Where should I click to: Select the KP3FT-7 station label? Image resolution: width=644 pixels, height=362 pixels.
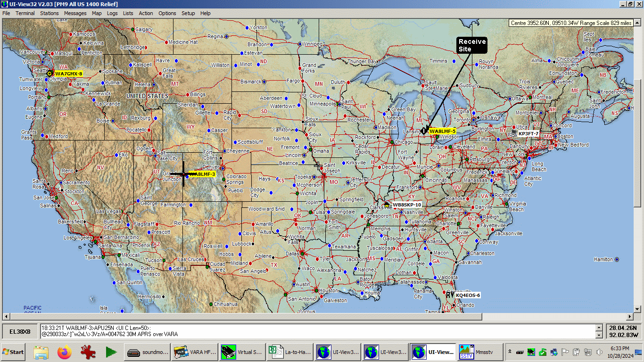point(528,134)
